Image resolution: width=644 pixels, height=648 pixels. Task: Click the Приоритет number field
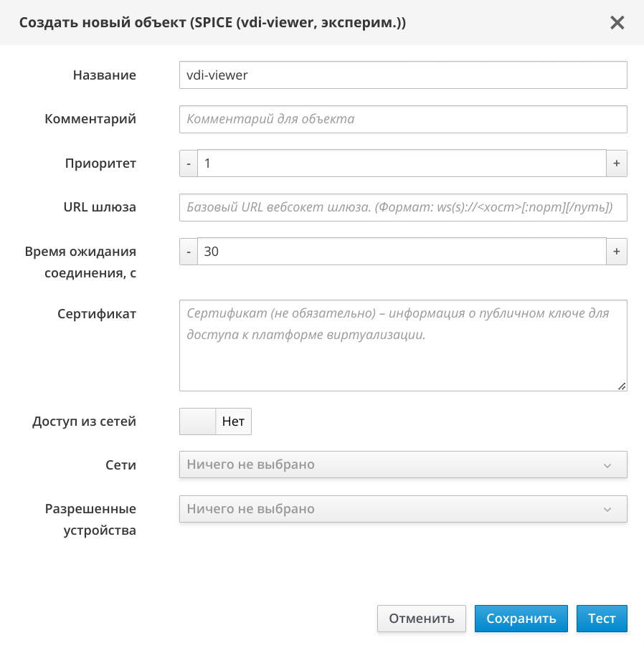click(x=402, y=163)
